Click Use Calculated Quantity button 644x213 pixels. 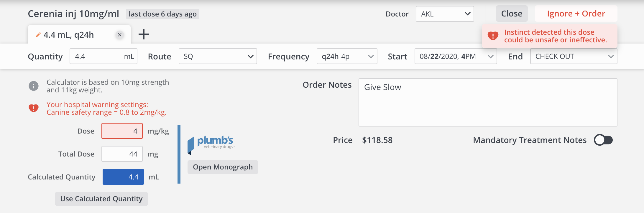(101, 199)
